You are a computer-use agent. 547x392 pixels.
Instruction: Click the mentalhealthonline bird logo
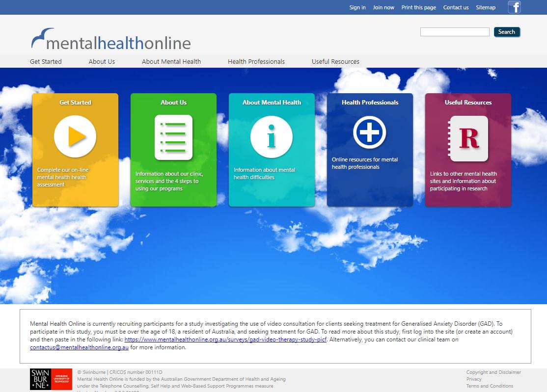coord(111,40)
